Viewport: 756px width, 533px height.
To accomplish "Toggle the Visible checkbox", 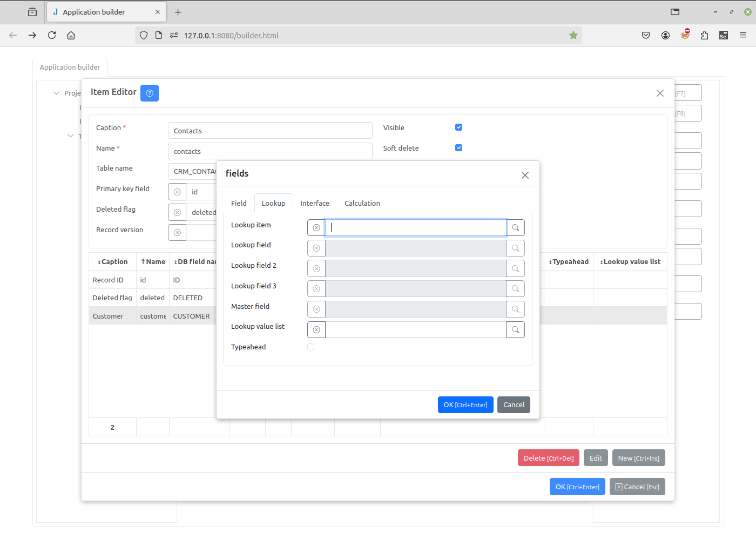I will coord(458,127).
